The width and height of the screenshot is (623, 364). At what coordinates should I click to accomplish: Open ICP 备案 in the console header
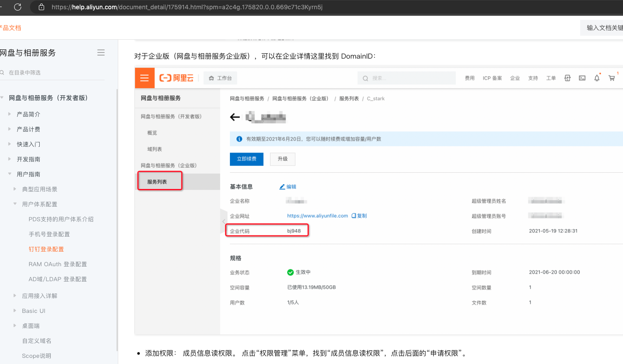point(492,78)
